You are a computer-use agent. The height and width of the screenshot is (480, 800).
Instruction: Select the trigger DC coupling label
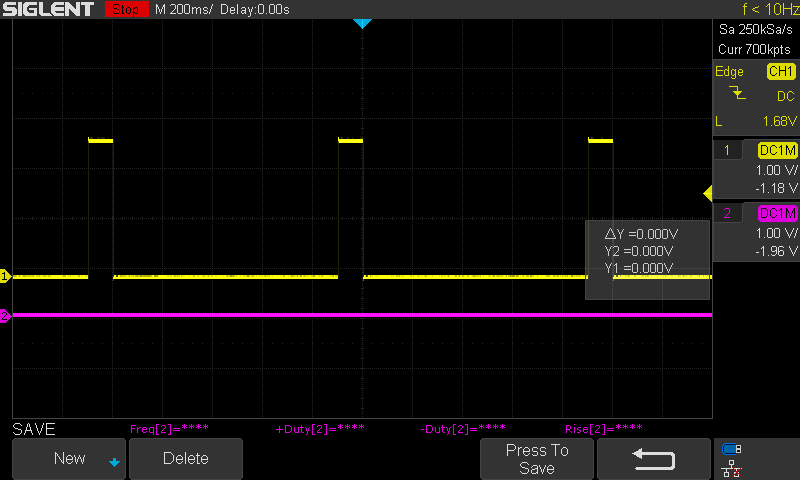[786, 96]
